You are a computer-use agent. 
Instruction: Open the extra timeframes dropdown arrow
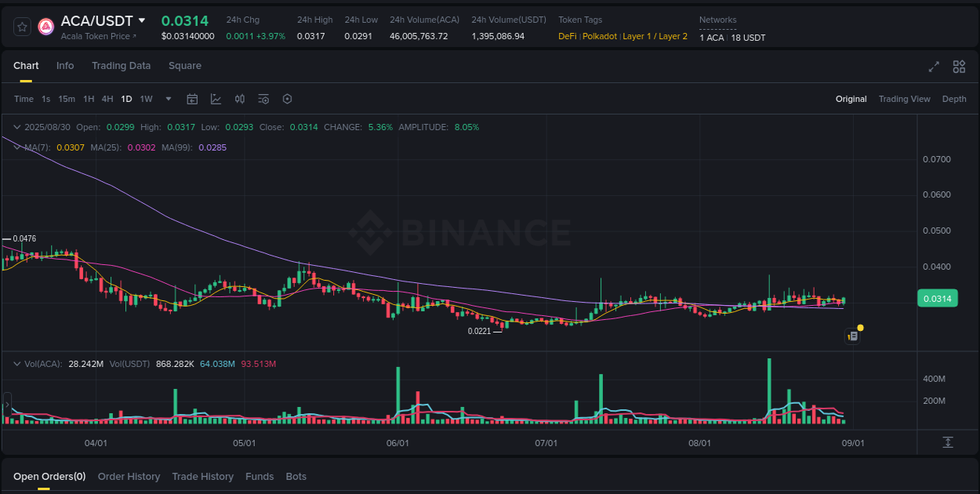pos(168,99)
